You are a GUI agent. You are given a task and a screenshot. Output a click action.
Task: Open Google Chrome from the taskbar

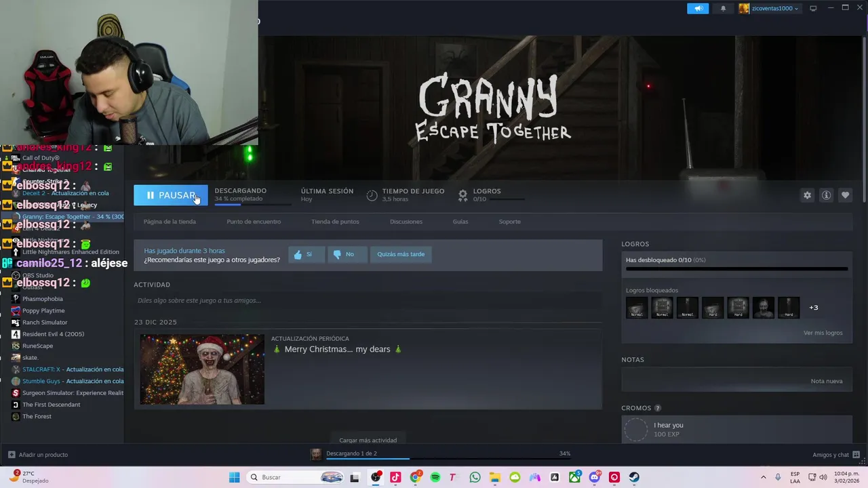416,477
